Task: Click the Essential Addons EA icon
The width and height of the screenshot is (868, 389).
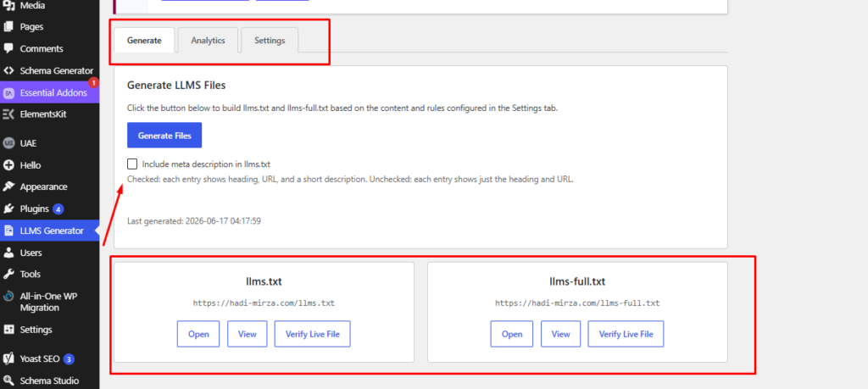Action: pos(8,93)
